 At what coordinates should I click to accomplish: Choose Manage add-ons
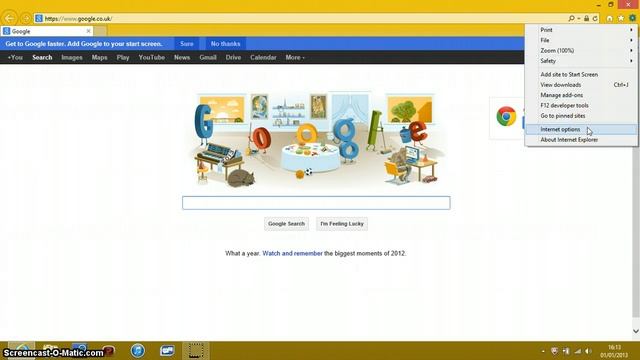point(581,95)
